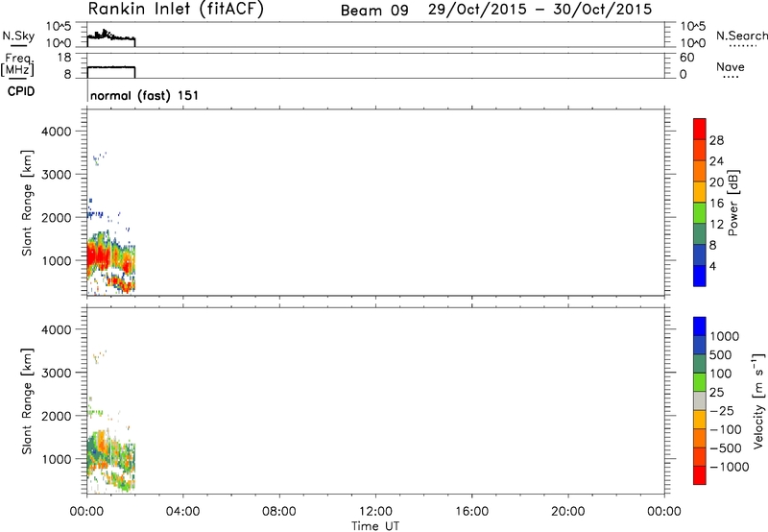Click the '16' power colorbar tick

click(716, 204)
